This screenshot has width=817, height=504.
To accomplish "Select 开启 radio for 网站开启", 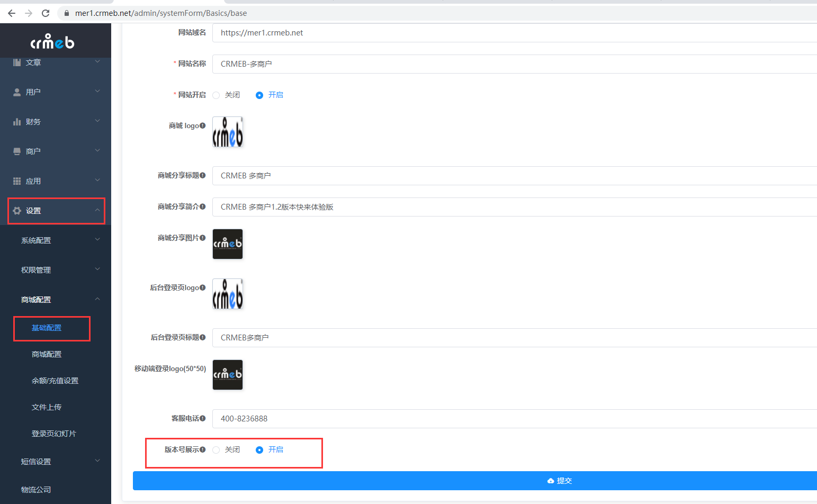I will (259, 95).
